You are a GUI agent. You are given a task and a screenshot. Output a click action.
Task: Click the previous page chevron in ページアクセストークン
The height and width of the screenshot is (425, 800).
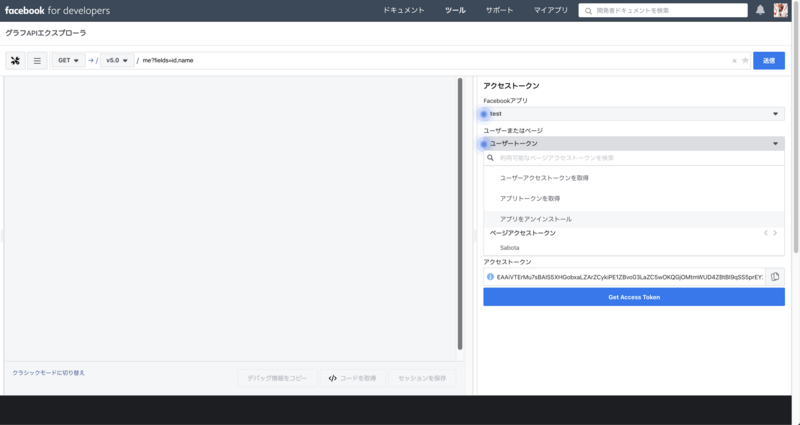click(x=766, y=233)
